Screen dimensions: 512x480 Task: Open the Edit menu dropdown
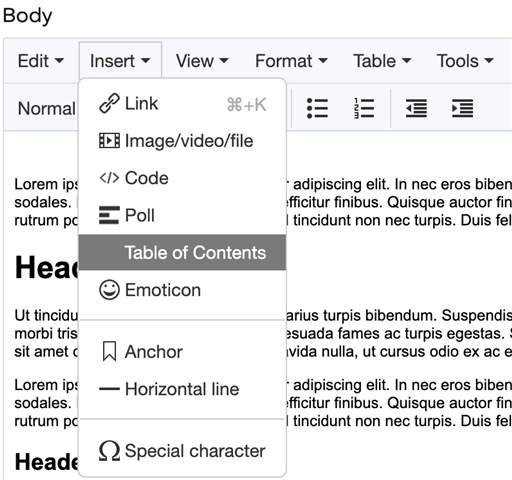[41, 61]
